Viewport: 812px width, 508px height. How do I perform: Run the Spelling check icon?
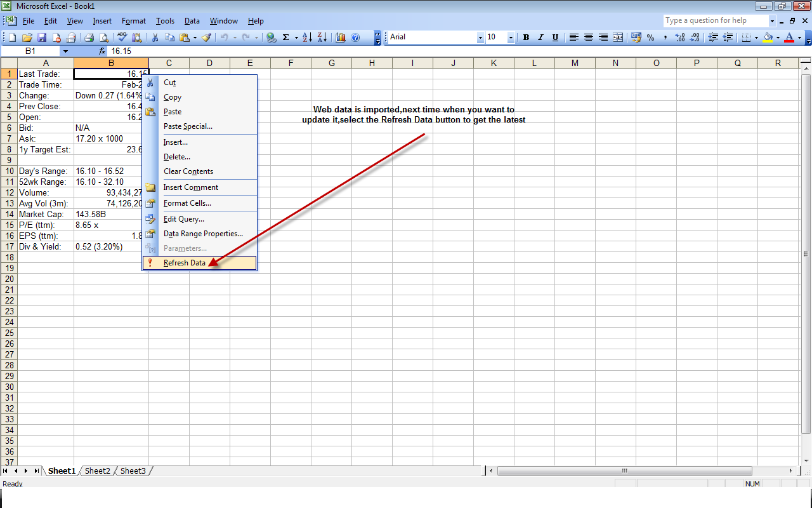coord(122,37)
